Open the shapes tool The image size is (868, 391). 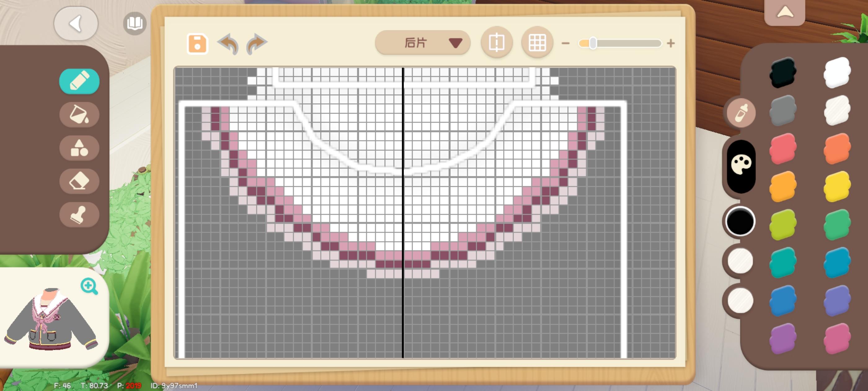(79, 148)
